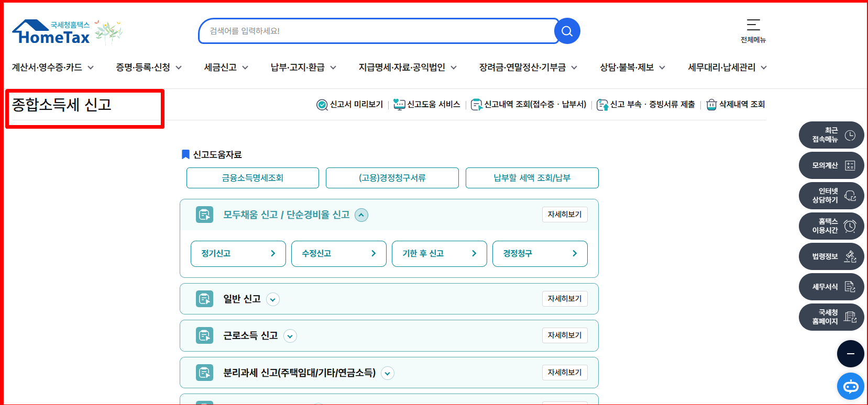Open the 지급명세·자료·공익법인 menu
This screenshot has height=405, width=868.
tap(408, 67)
